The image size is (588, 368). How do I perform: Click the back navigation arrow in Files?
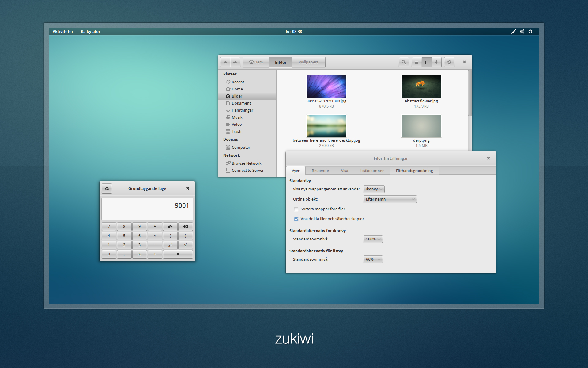pyautogui.click(x=226, y=62)
